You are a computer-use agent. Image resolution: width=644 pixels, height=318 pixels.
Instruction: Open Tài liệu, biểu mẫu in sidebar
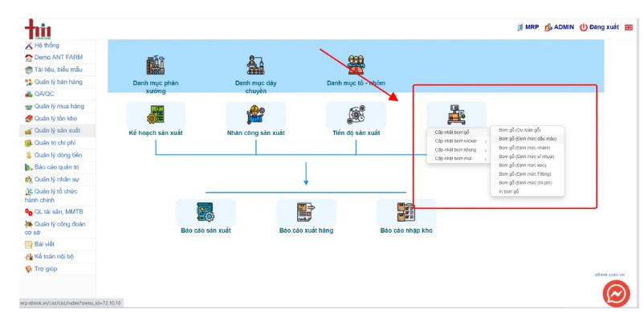click(x=58, y=70)
